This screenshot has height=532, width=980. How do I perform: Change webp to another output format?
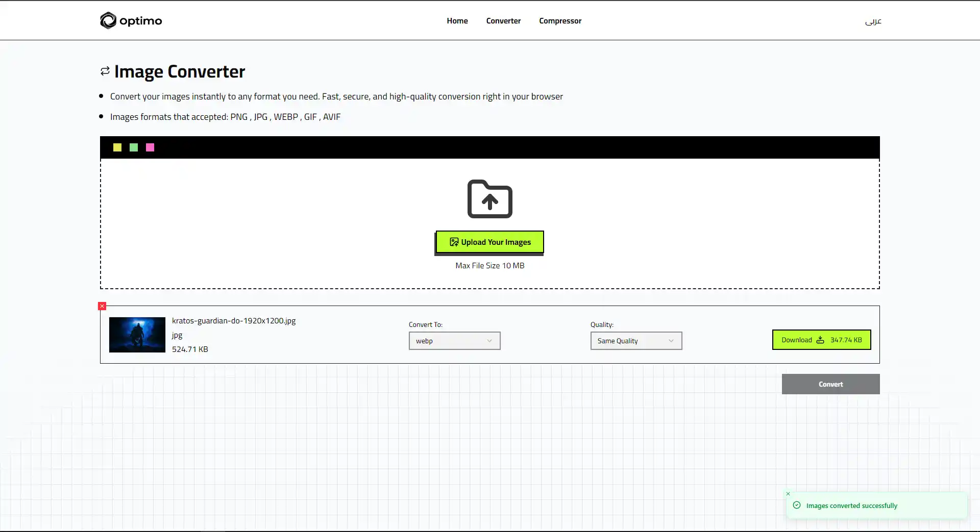tap(454, 341)
